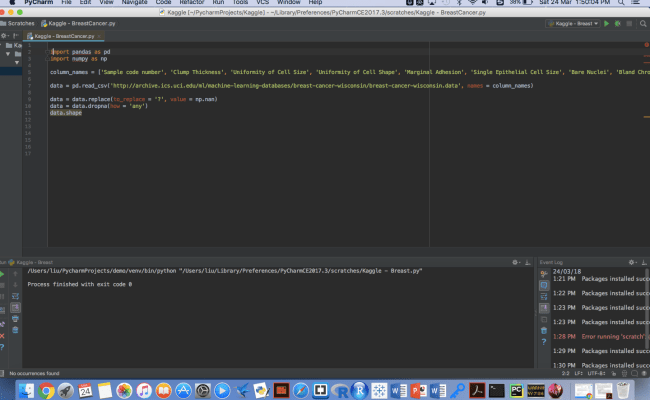Image resolution: width=650 pixels, height=400 pixels.
Task: Toggle soft-wrap in Event Log
Action: tap(544, 296)
